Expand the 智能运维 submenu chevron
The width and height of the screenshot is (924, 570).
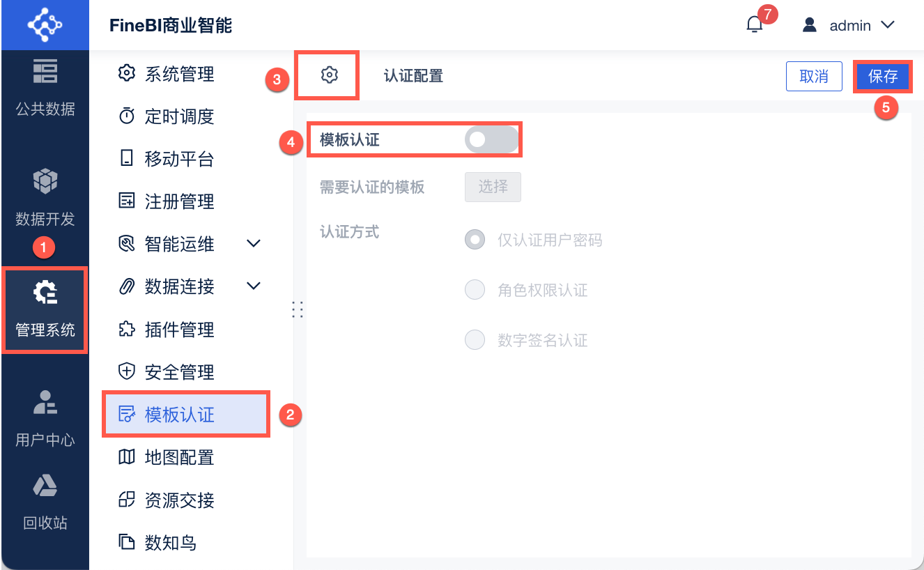point(254,244)
